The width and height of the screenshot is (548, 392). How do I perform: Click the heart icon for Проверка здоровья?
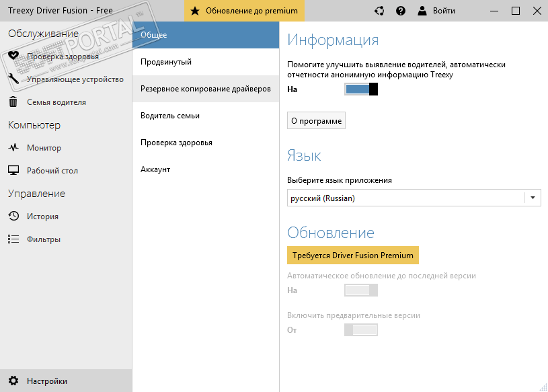coord(13,56)
